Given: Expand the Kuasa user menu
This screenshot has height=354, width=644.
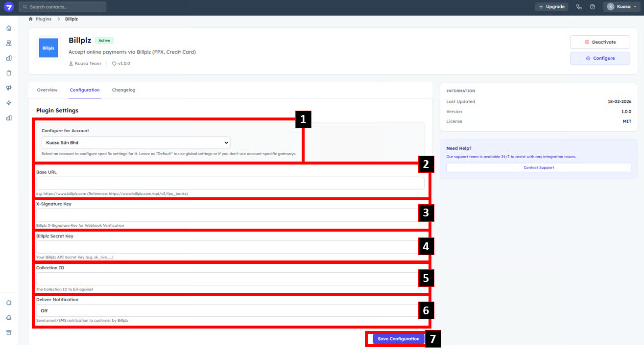Looking at the screenshot, I should pyautogui.click(x=622, y=7).
